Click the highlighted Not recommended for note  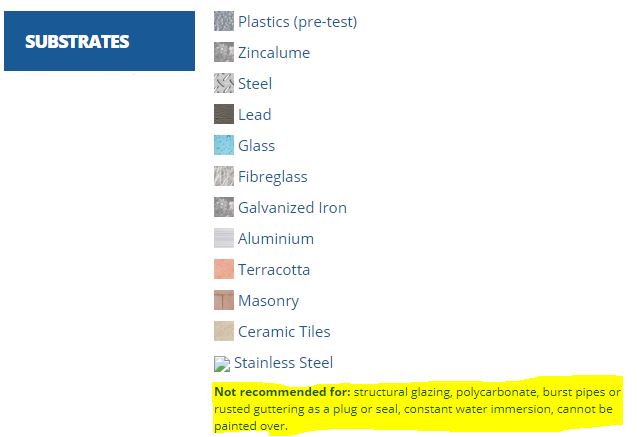tap(418, 409)
